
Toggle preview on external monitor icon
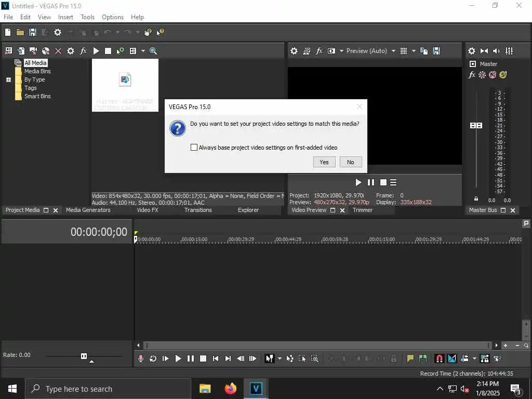(307, 51)
